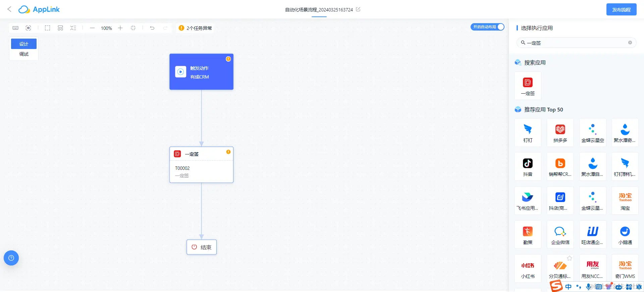Image resolution: width=644 pixels, height=292 pixels.
Task: Choose the 小红书 app
Action: [x=528, y=269]
